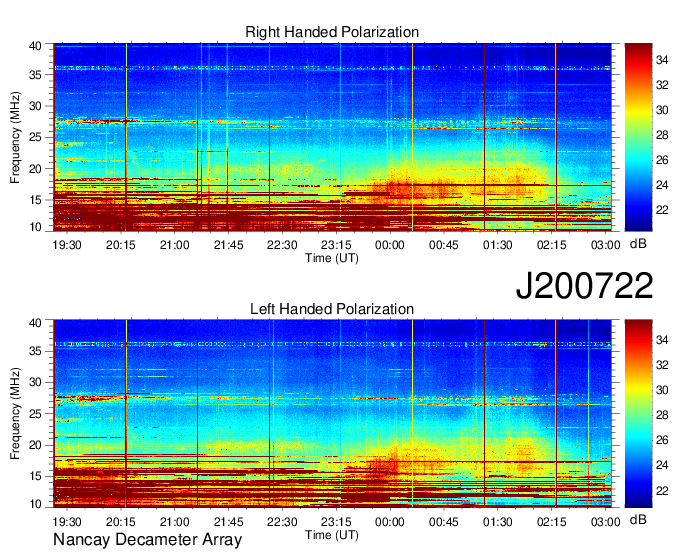Viewport: 680px width, 552px height.
Task: Click "Time (UT)" label under left-handed plot
Action: coord(332,535)
